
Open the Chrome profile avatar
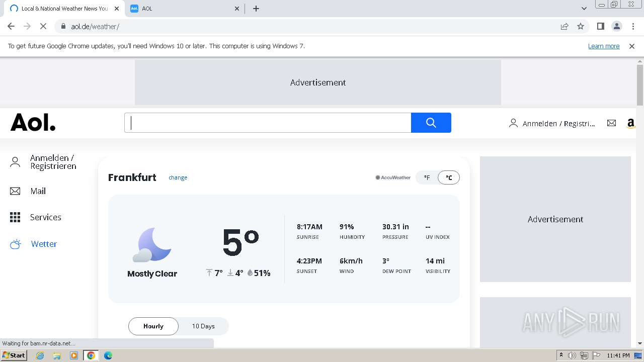(616, 26)
